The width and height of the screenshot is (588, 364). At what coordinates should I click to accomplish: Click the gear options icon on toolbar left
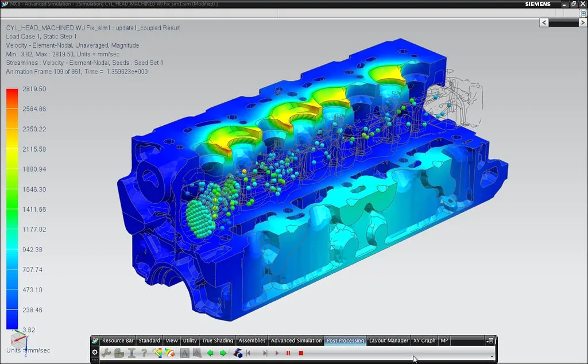(x=94, y=351)
